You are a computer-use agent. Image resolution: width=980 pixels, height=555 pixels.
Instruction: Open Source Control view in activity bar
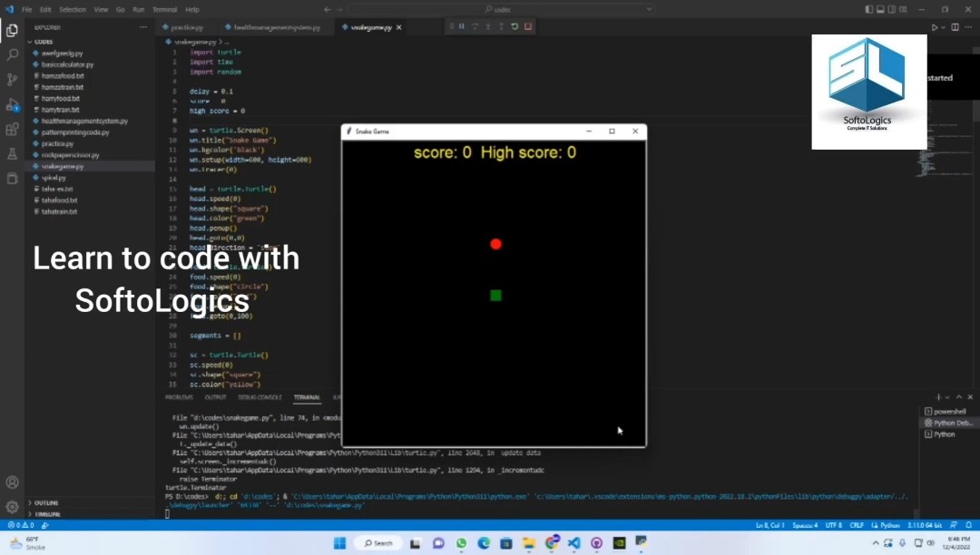[12, 79]
